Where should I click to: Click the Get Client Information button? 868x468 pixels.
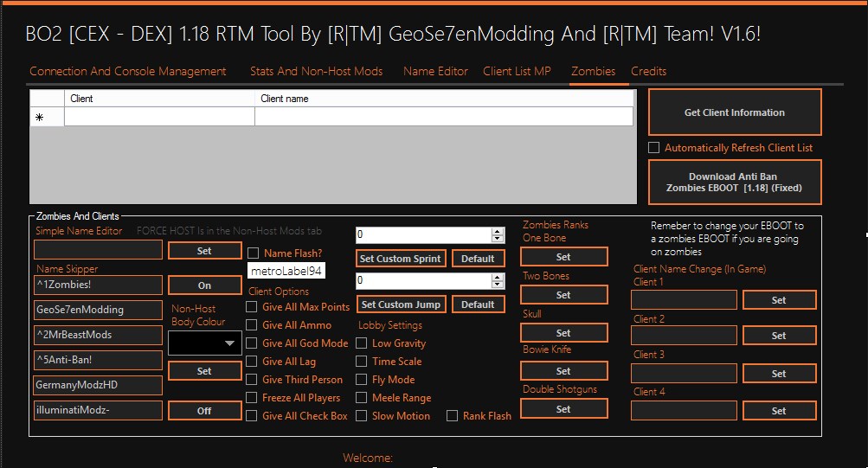pos(735,112)
